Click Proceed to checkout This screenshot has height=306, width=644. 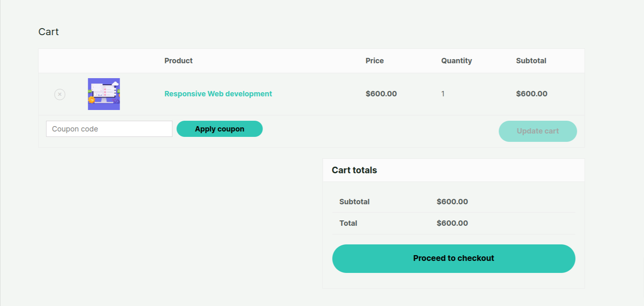coord(453,258)
